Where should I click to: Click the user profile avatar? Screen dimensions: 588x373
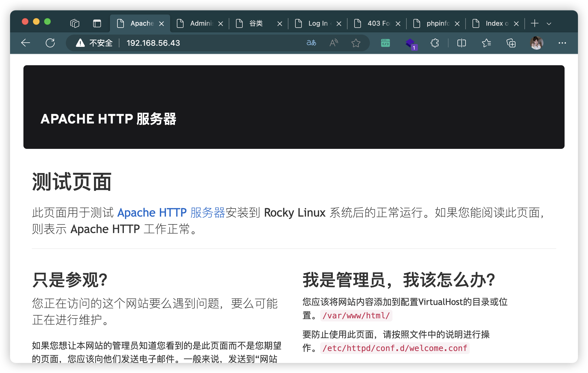(536, 43)
